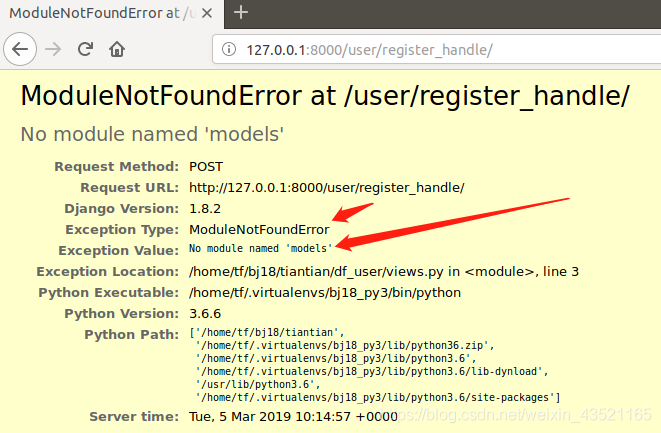The width and height of the screenshot is (661, 433).
Task: Focus the address bar URL field
Action: coord(438,50)
